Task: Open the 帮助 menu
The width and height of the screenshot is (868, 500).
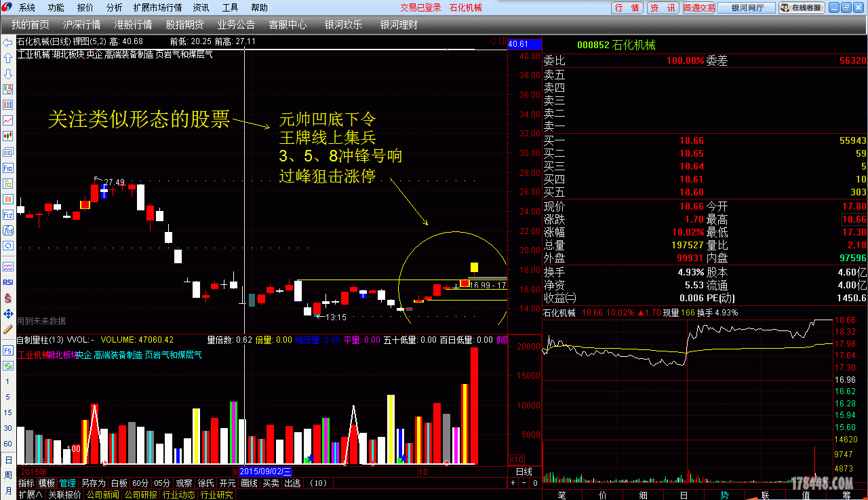Action: [260, 7]
